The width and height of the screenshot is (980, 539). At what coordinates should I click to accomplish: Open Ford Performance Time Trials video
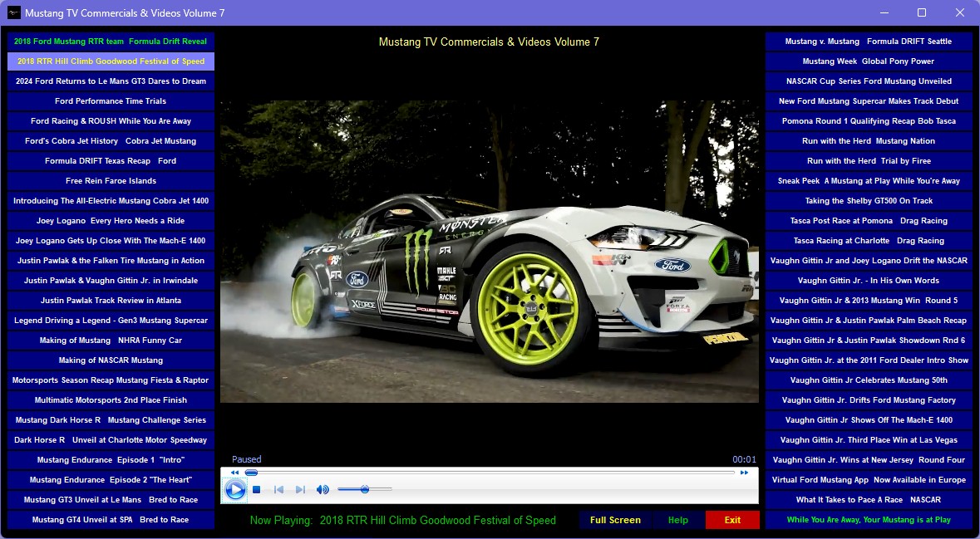pos(111,101)
